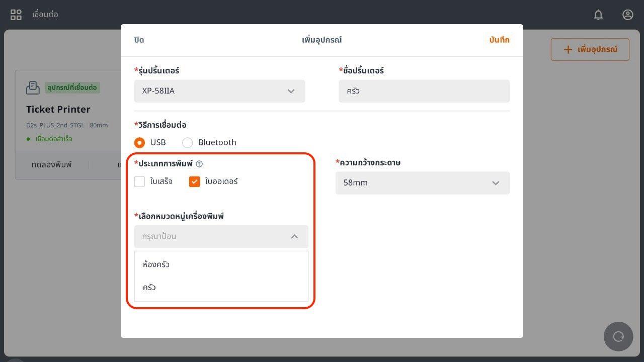Image resolution: width=644 pixels, height=362 pixels.
Task: Click the plus icon on เพิ่มอุปกรณ์
Action: coord(568,49)
